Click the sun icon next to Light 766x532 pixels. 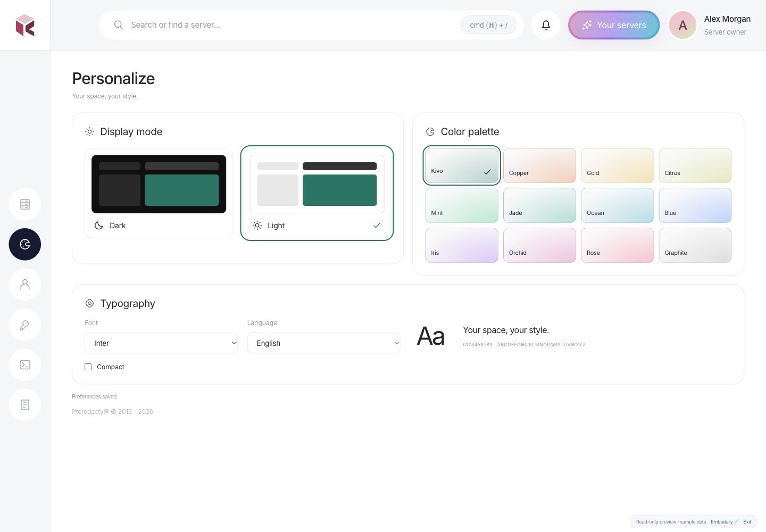pyautogui.click(x=257, y=226)
